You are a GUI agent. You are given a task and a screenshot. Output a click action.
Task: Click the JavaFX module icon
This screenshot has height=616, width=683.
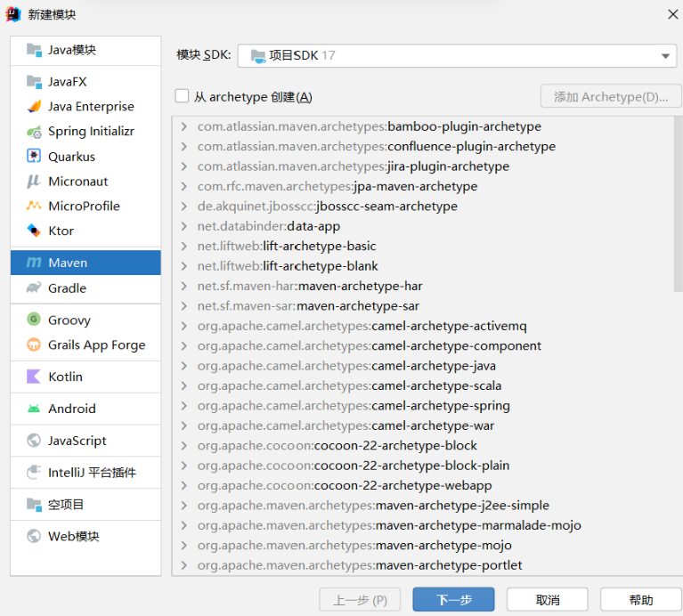tap(34, 82)
